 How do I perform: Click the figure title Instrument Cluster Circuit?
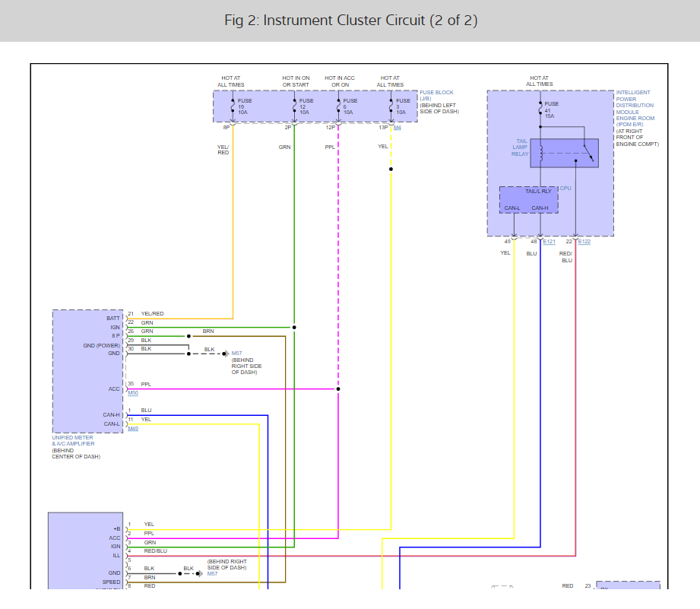pos(350,21)
